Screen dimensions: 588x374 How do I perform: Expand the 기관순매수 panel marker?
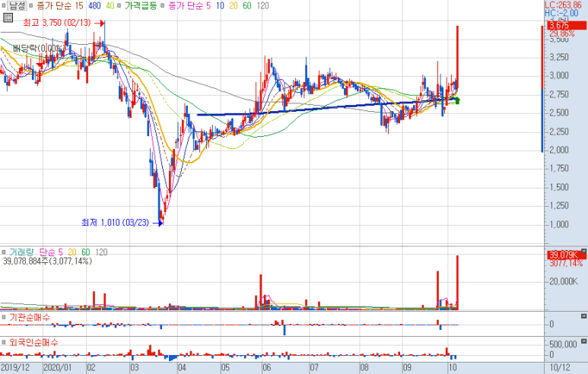click(x=3, y=316)
